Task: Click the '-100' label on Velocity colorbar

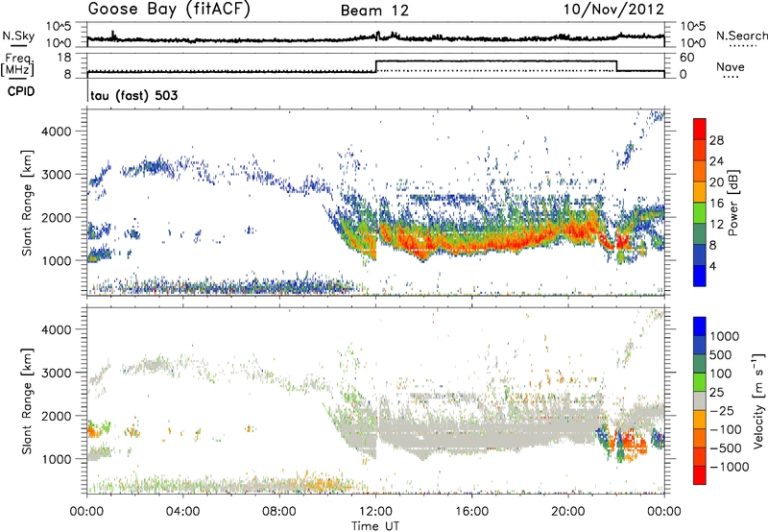Action: click(x=725, y=429)
